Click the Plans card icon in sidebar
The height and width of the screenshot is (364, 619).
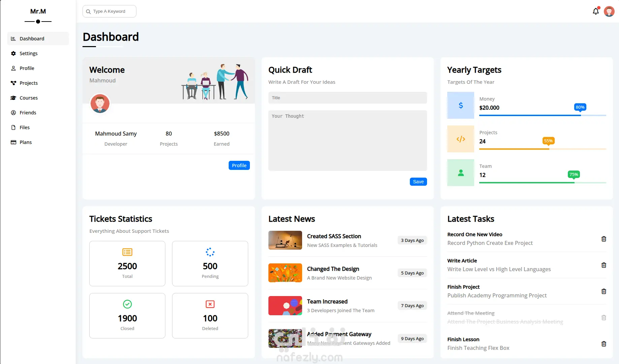click(x=13, y=142)
